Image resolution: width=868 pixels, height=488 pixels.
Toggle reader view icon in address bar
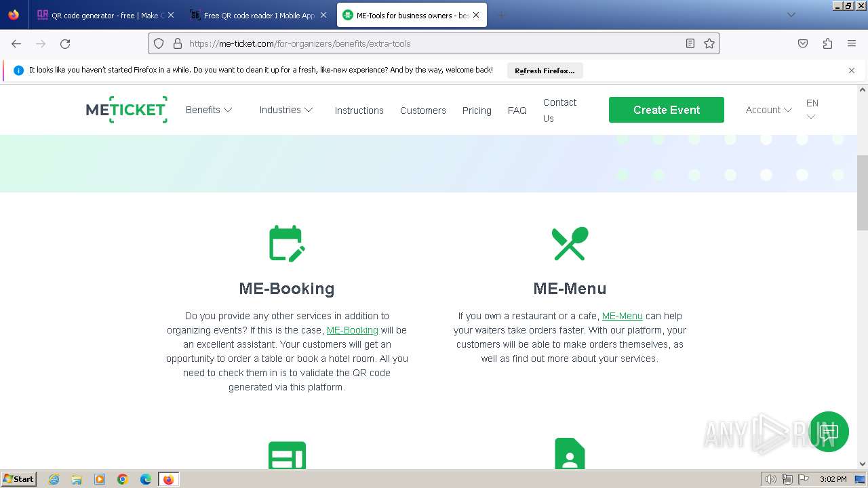pyautogui.click(x=690, y=43)
